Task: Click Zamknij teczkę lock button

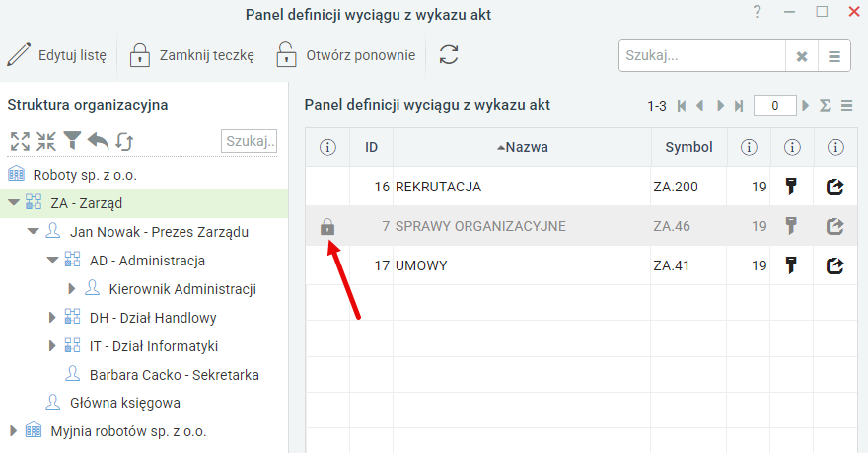Action: [x=192, y=55]
